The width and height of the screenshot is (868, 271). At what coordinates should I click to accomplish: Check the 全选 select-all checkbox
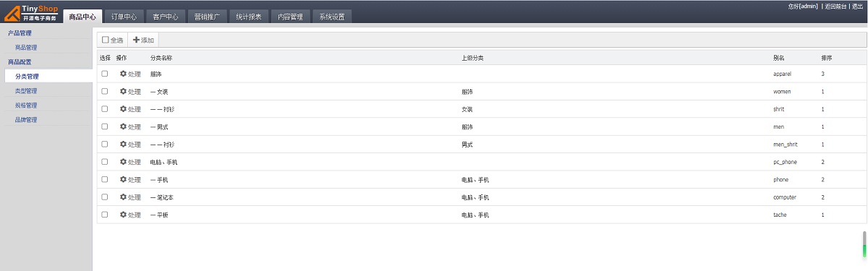click(106, 40)
